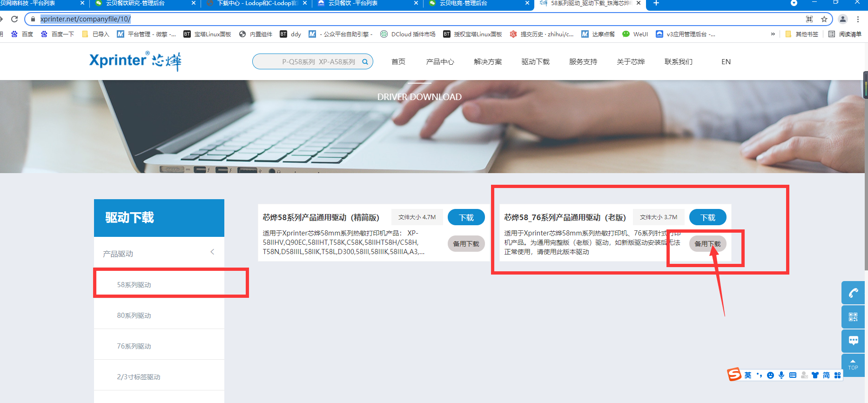This screenshot has height=403, width=868.
Task: Open 服务支持 navigation menu item
Action: coord(583,62)
